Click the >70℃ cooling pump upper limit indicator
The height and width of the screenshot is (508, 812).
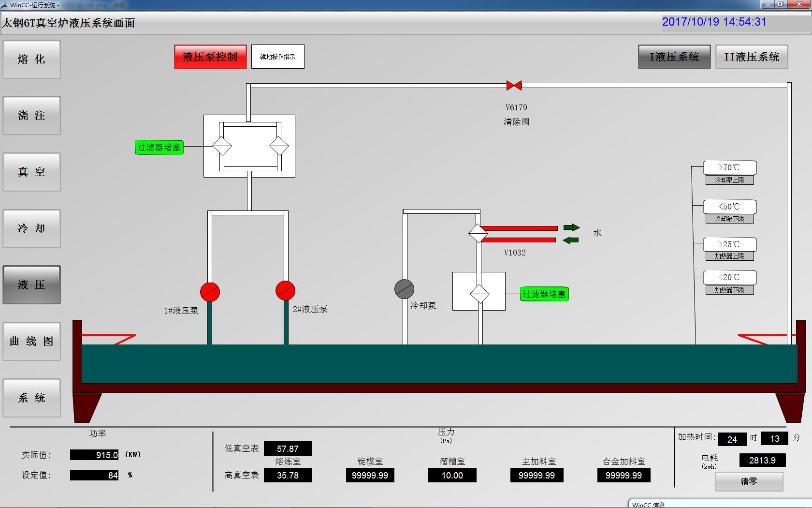click(729, 167)
